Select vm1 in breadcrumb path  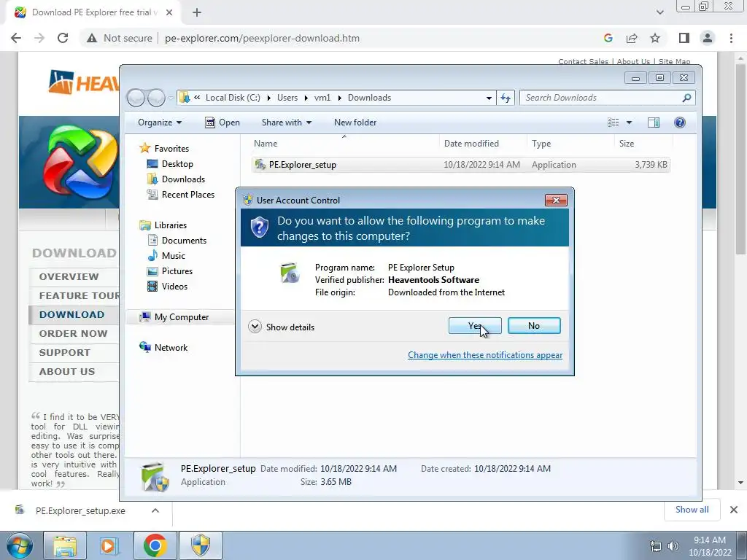[322, 98]
